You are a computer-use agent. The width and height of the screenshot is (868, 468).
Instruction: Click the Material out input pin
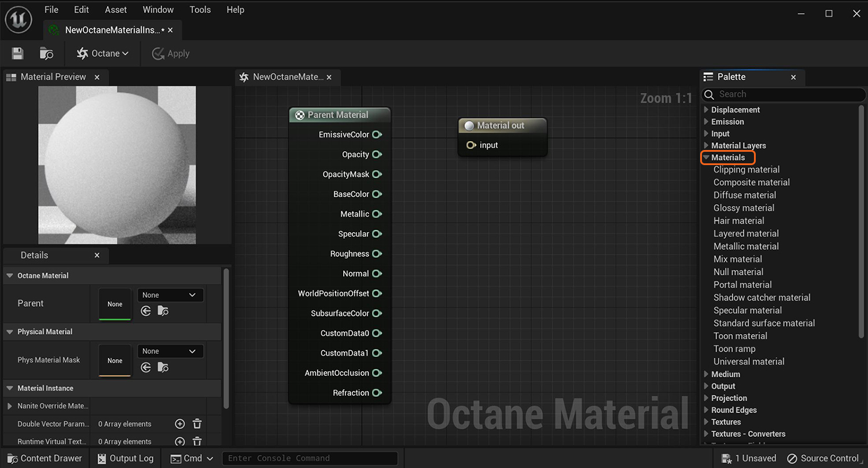[x=471, y=145]
